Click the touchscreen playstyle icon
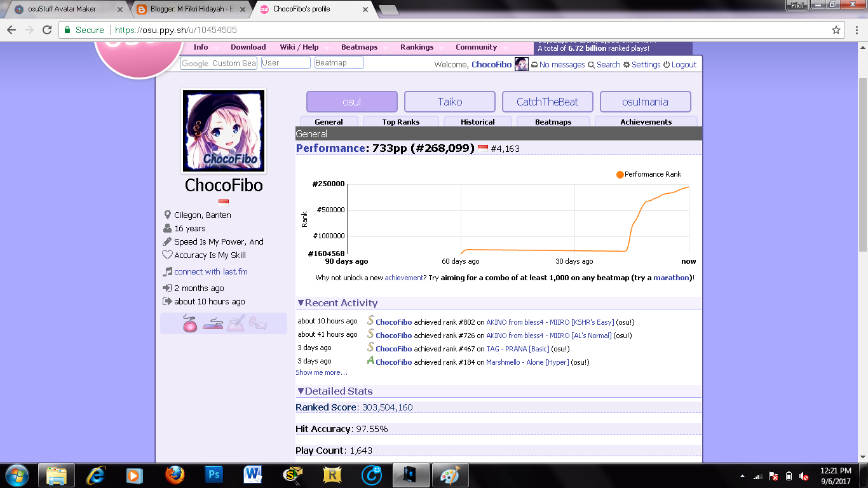The image size is (868, 488). (257, 323)
